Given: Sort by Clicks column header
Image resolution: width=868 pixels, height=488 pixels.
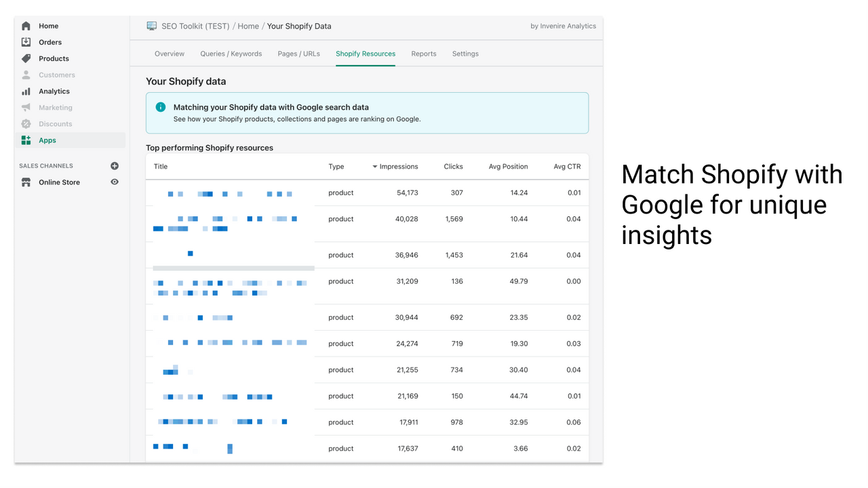Looking at the screenshot, I should 454,167.
